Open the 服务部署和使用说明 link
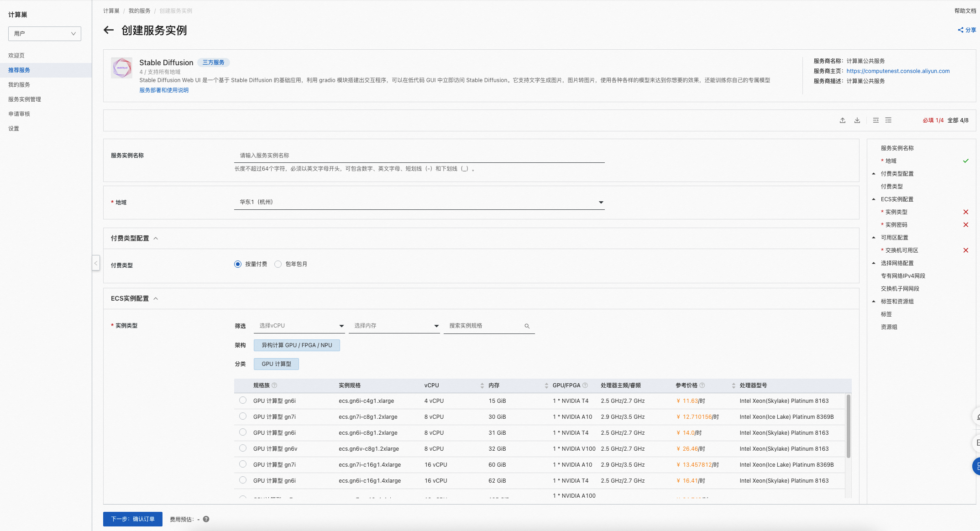 point(164,90)
